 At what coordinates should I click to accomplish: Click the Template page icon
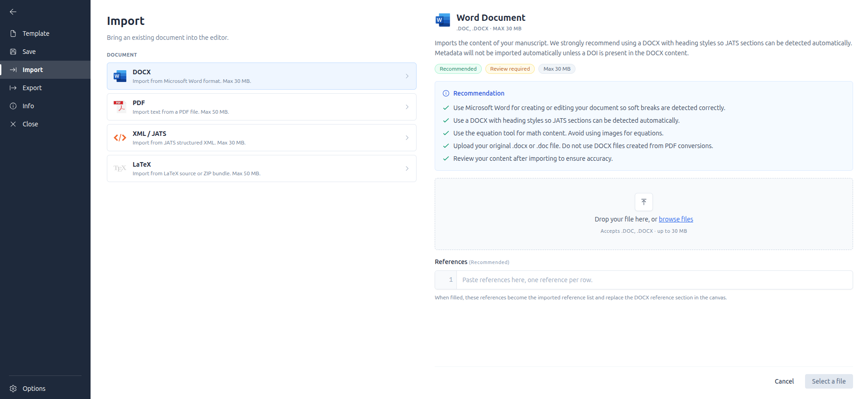tap(13, 34)
